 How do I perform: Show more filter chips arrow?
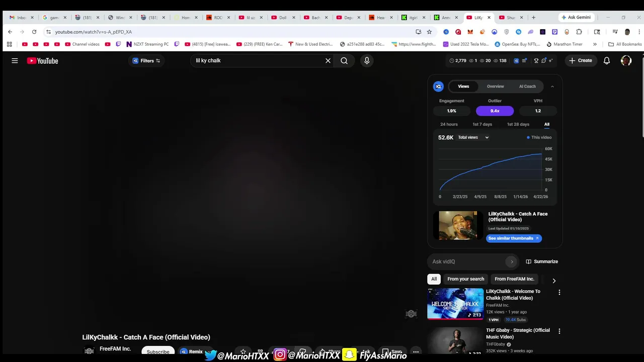coord(554,281)
